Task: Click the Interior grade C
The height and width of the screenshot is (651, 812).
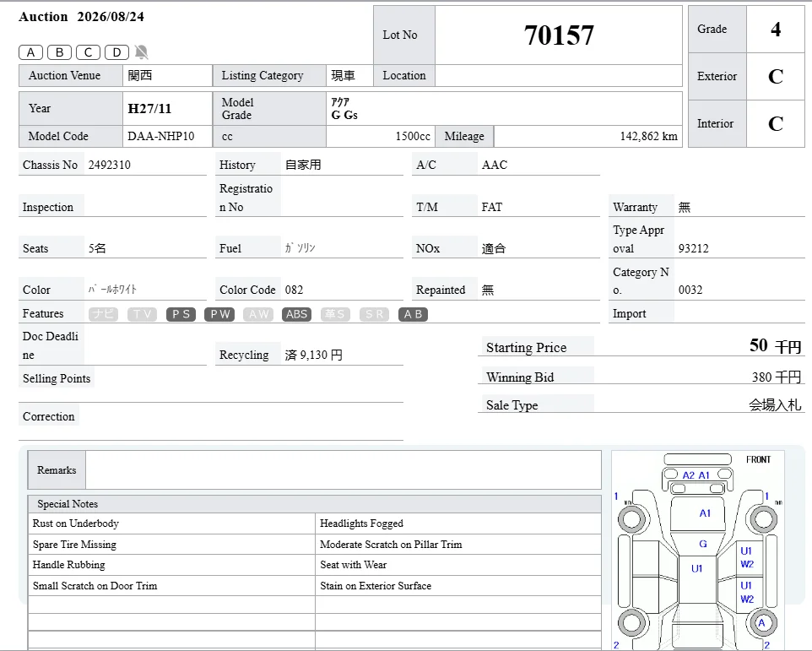Action: point(775,124)
